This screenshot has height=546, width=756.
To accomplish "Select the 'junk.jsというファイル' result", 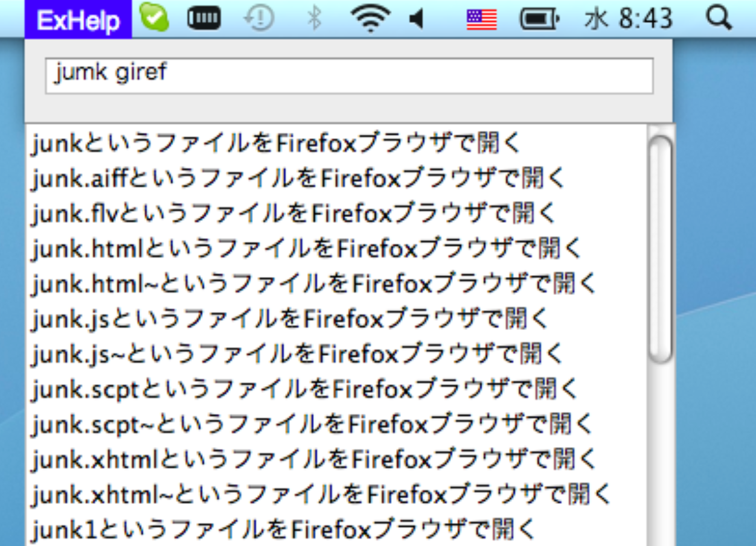I will [x=336, y=319].
